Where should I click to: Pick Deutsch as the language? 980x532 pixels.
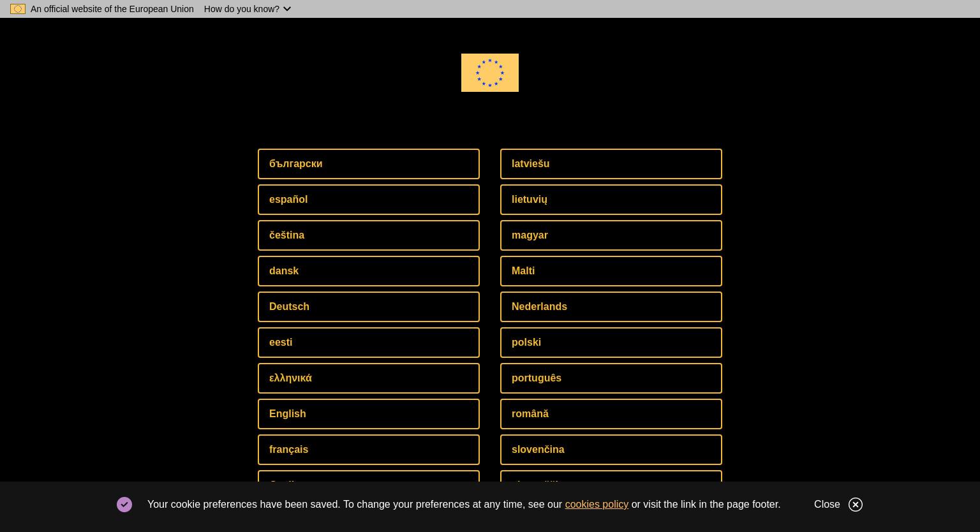[369, 307]
